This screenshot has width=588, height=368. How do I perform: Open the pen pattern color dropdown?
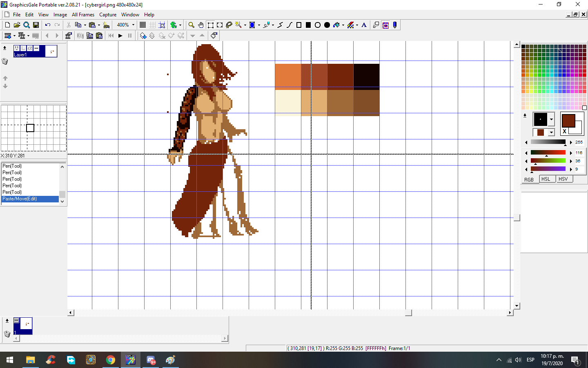click(551, 132)
